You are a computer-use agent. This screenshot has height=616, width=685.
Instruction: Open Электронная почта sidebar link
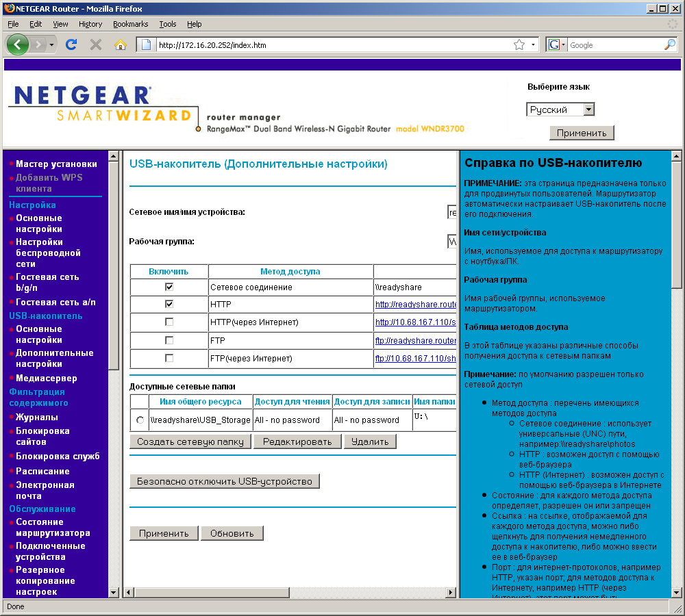[45, 491]
